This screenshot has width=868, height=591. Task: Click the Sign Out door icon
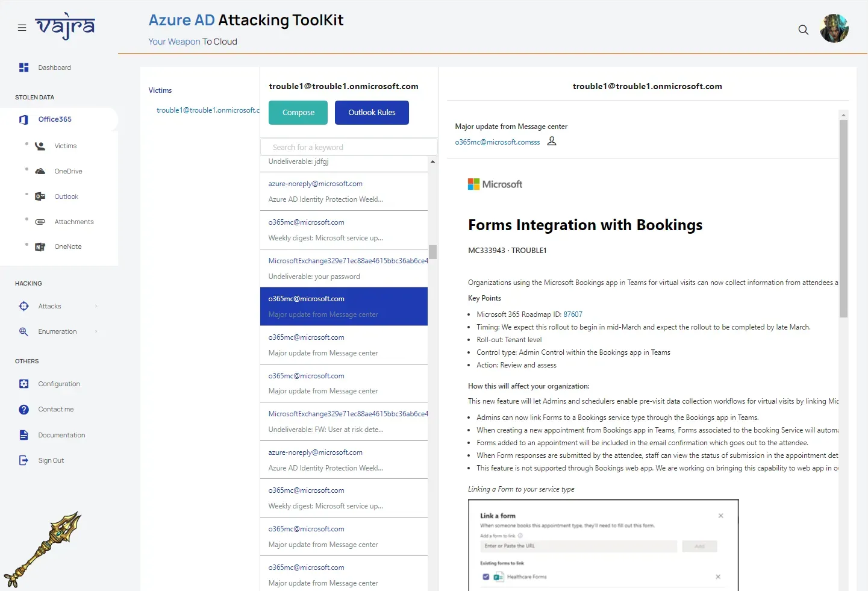point(24,460)
